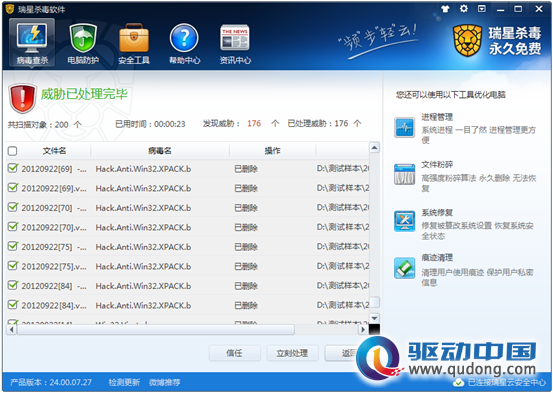
Task: Uncheck the 20120922[84] -... row checkbox
Action: [x=13, y=284]
